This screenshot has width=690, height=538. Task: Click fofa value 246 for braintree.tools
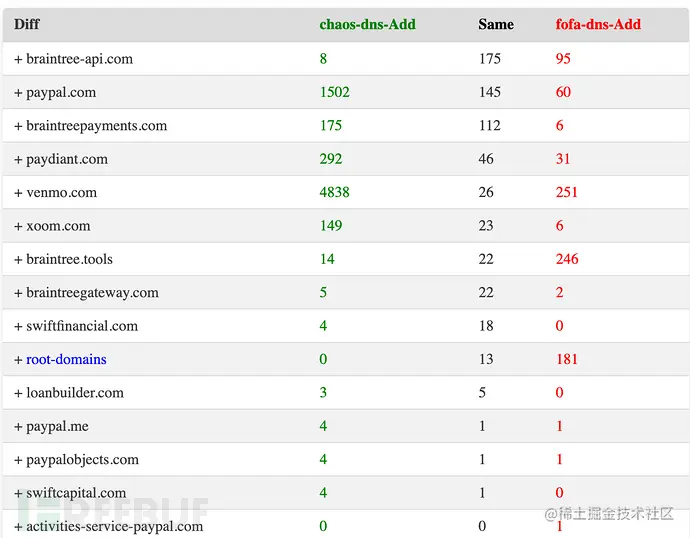click(x=567, y=259)
